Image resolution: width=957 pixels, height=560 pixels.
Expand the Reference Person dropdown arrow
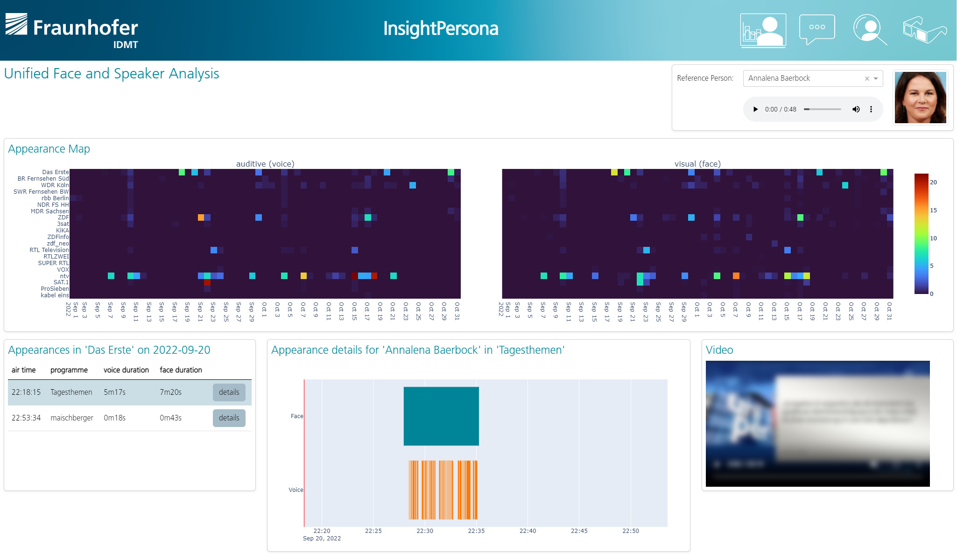point(876,78)
